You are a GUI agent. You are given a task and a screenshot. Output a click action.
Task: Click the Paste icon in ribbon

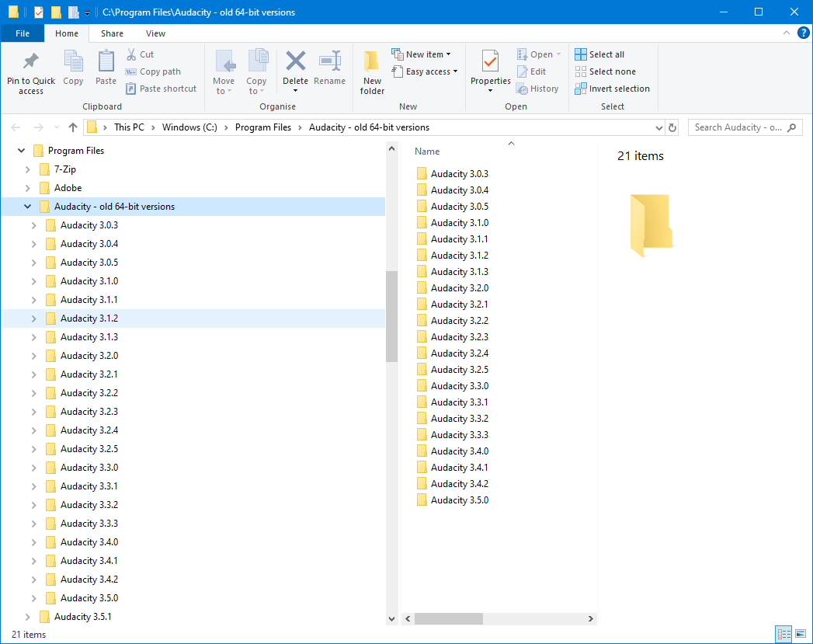(106, 62)
